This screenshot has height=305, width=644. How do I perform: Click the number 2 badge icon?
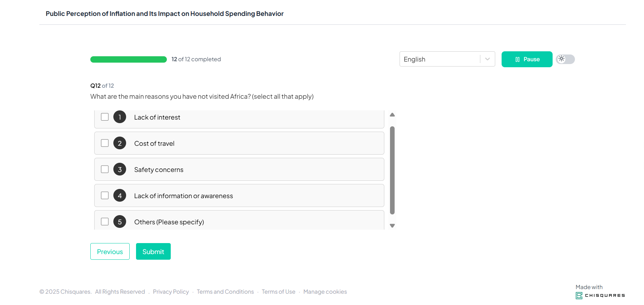click(x=120, y=143)
